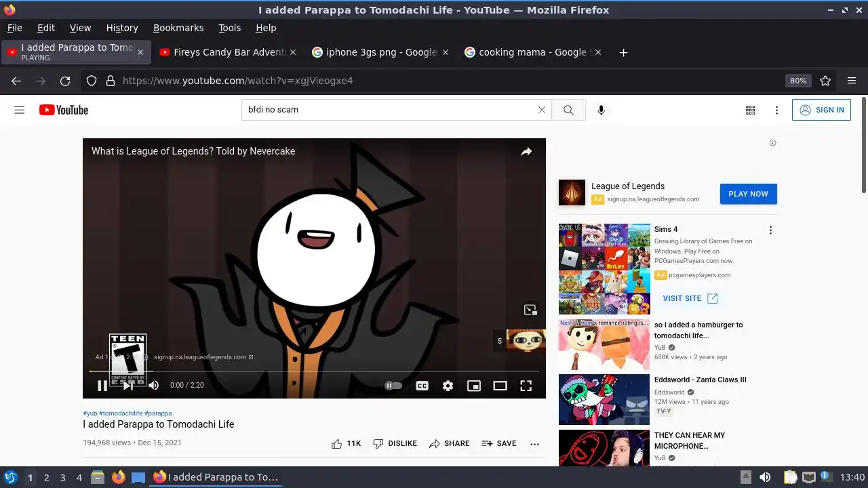
Task: Open more actions ellipsis under the video
Action: [534, 444]
